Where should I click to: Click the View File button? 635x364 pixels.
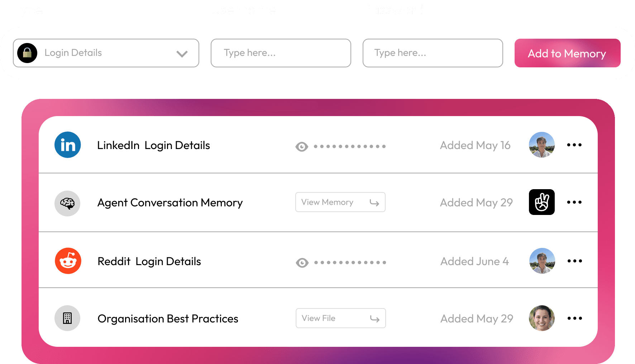click(340, 318)
